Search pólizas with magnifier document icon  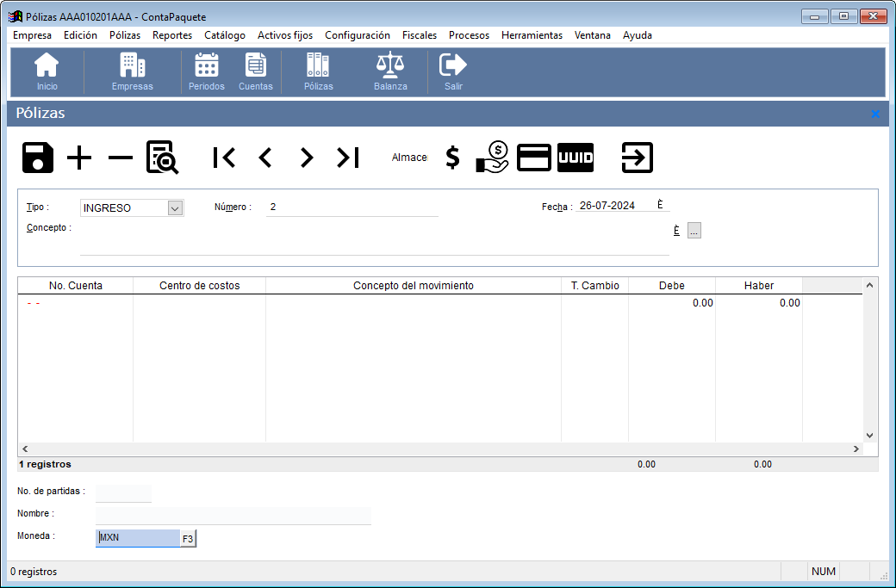coord(162,158)
